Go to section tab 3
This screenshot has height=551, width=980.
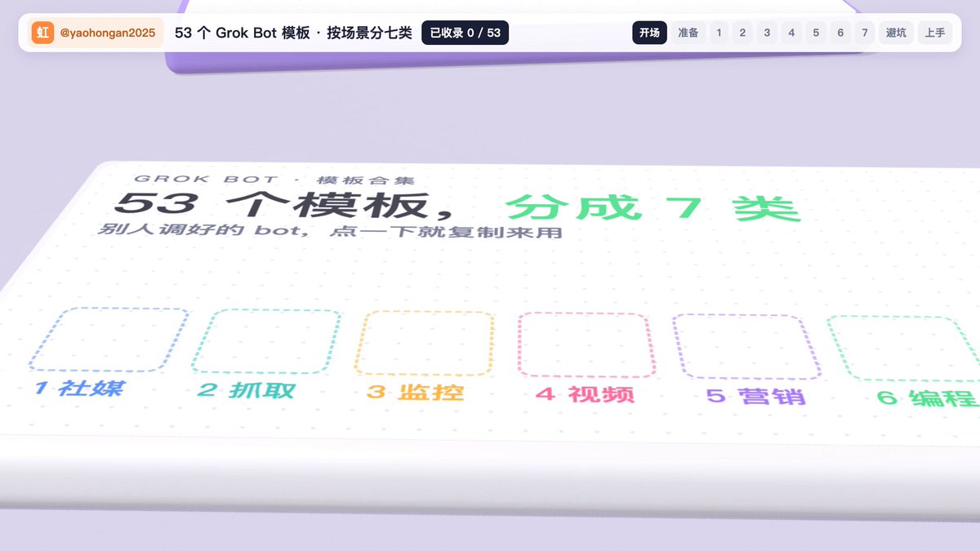pos(767,33)
